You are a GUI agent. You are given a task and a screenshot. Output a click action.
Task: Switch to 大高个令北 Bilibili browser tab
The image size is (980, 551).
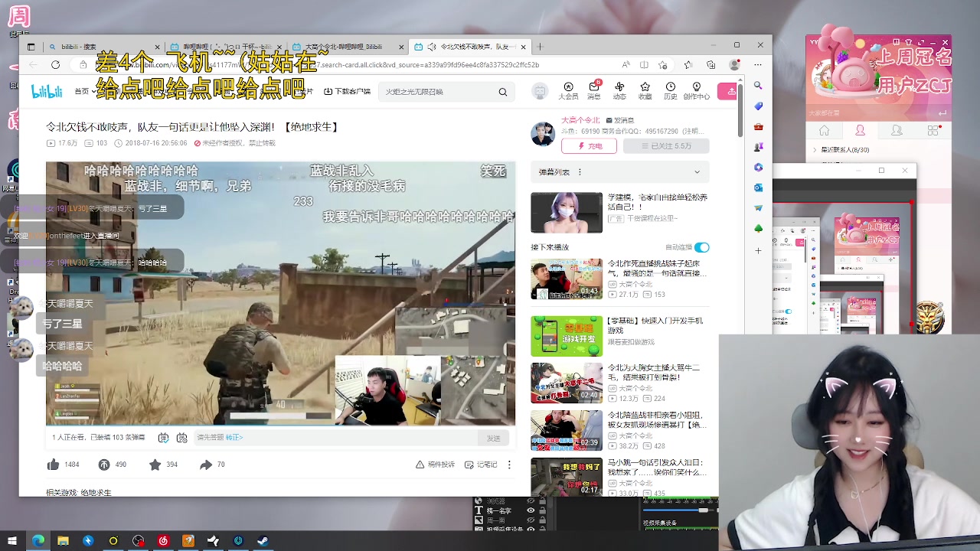point(348,47)
